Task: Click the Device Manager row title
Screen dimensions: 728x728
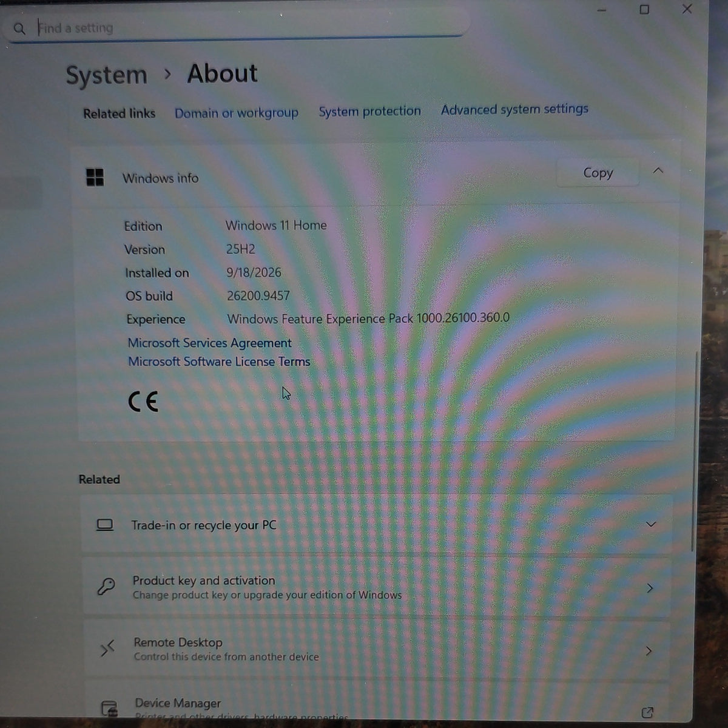Action: click(178, 703)
